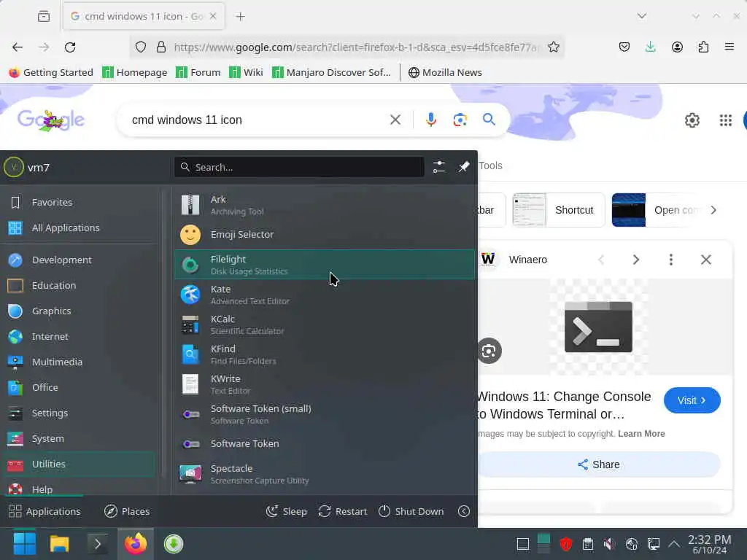Click the launcher Search field
747x560 pixels.
click(x=299, y=167)
